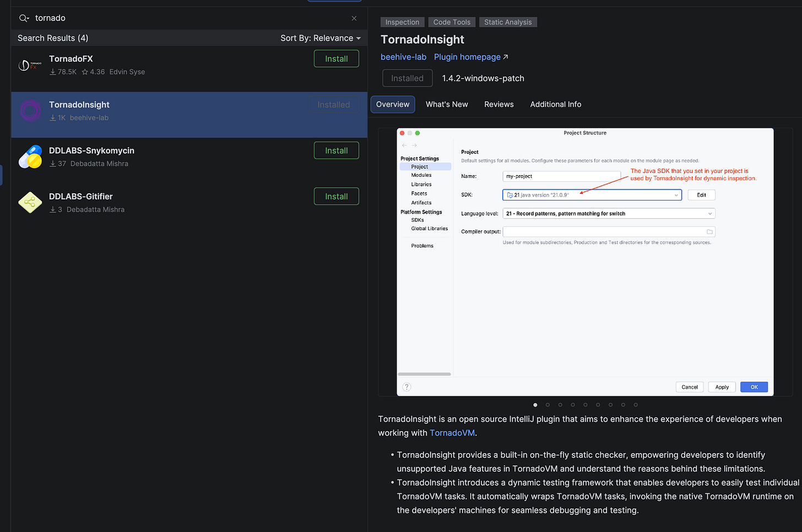Click the version 1.4.2-windows-patch text
Screen dimensions: 802x532
point(483,78)
